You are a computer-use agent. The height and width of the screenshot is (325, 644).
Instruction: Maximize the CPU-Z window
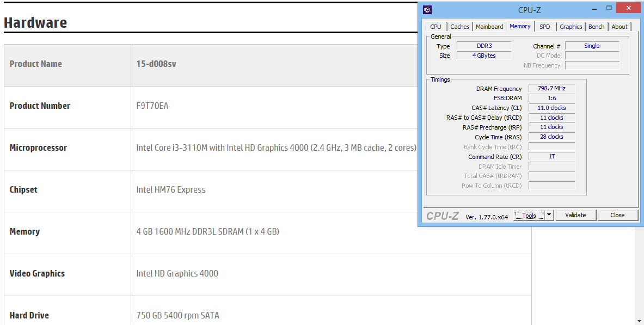[x=609, y=8]
